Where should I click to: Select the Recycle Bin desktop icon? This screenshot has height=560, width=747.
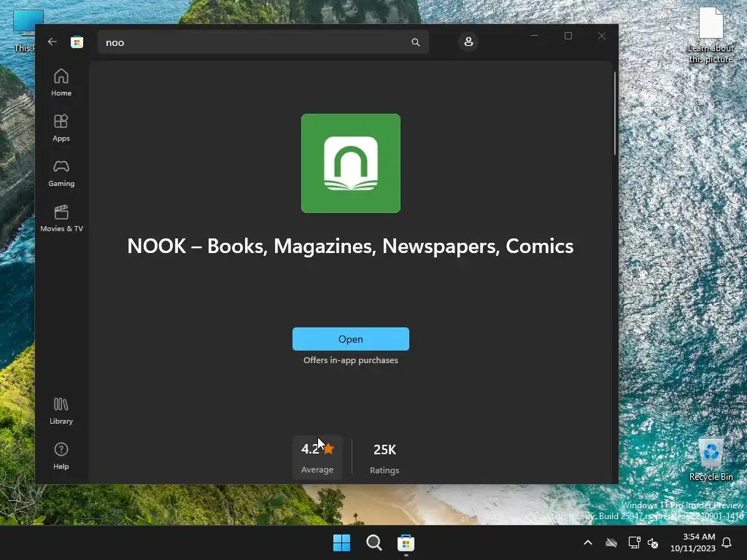pos(711,459)
